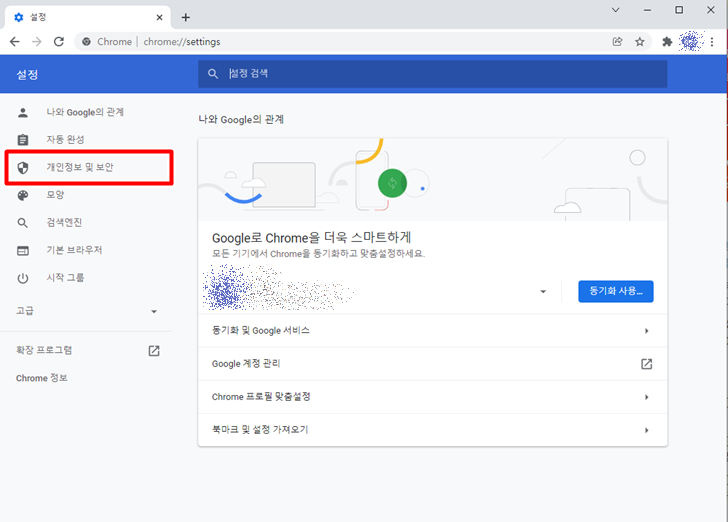Click the Chrome site info icon in the address bar
This screenshot has width=728, height=522.
coord(86,42)
